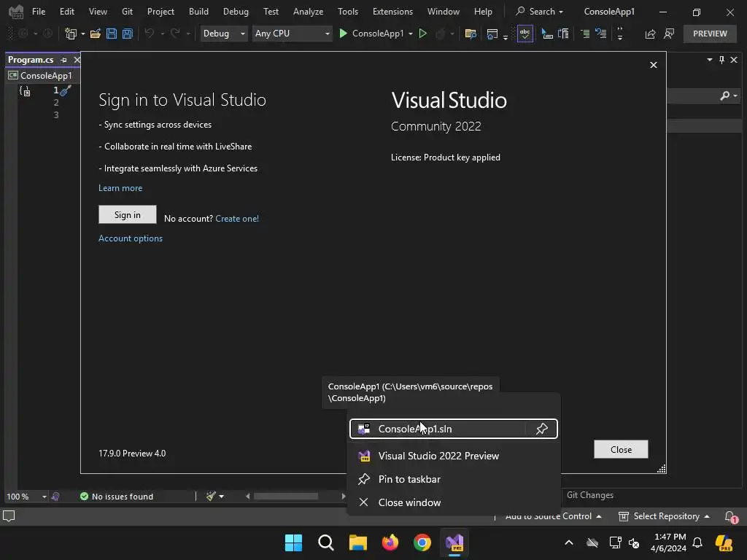Open the Window menu
Viewport: 747px width, 560px height.
pos(444,12)
